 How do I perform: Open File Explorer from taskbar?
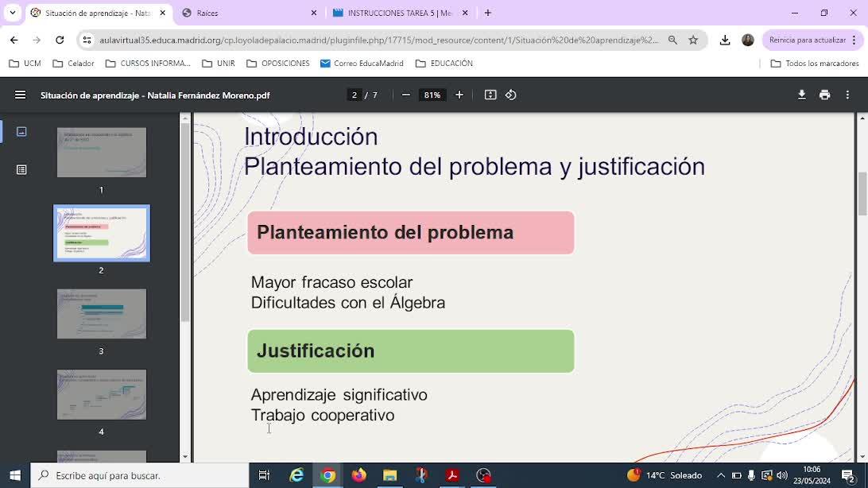click(389, 475)
